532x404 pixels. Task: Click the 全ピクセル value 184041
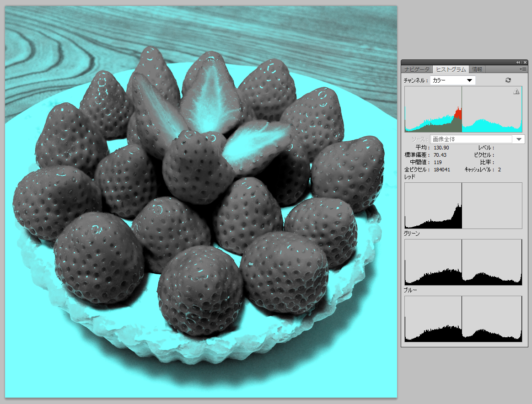(x=442, y=170)
